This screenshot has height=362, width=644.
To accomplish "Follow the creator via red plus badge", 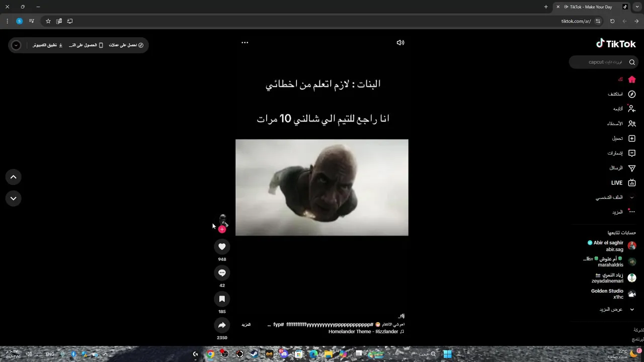I will pos(222,229).
